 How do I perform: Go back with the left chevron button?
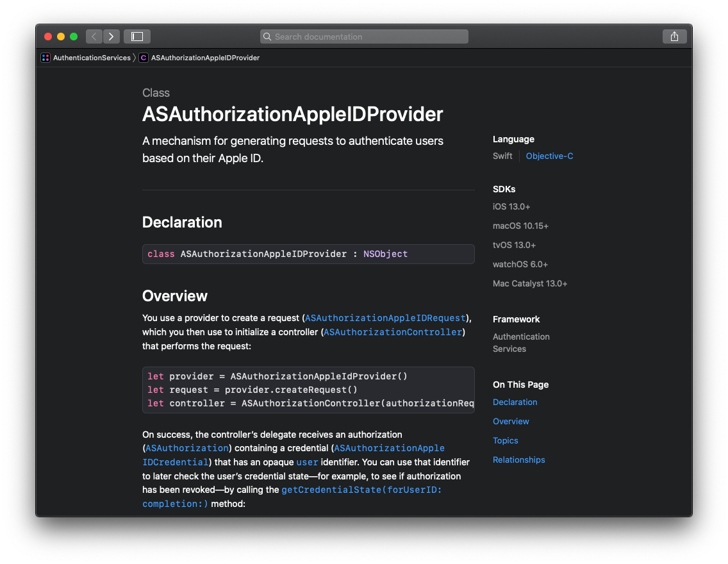point(94,36)
